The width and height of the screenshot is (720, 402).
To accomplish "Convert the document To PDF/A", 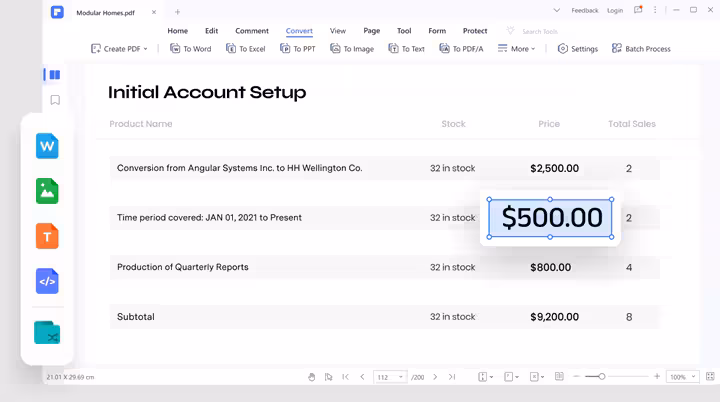I will click(x=461, y=49).
